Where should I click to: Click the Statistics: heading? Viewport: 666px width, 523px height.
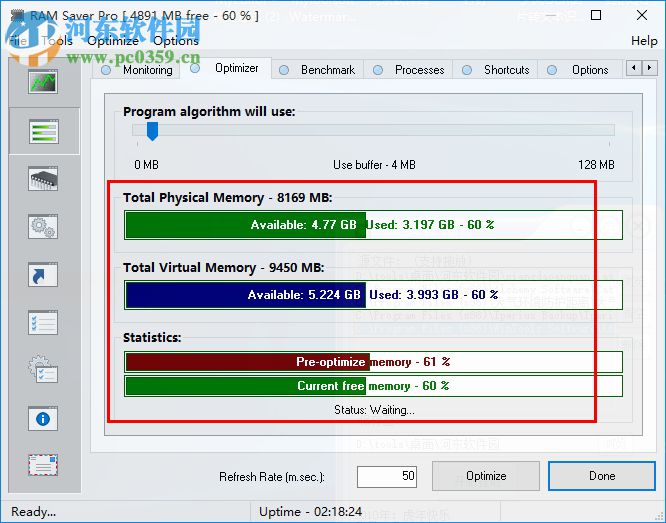[x=152, y=338]
